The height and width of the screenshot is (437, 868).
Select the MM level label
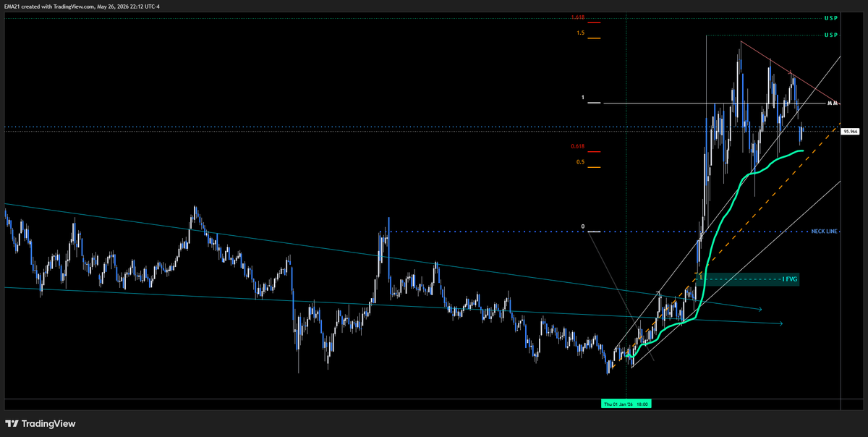point(832,103)
